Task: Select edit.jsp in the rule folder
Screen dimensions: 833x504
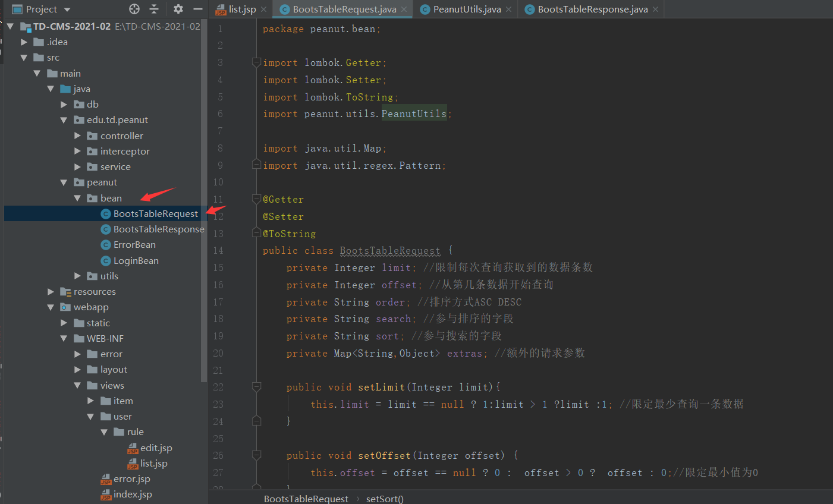Action: 150,448
